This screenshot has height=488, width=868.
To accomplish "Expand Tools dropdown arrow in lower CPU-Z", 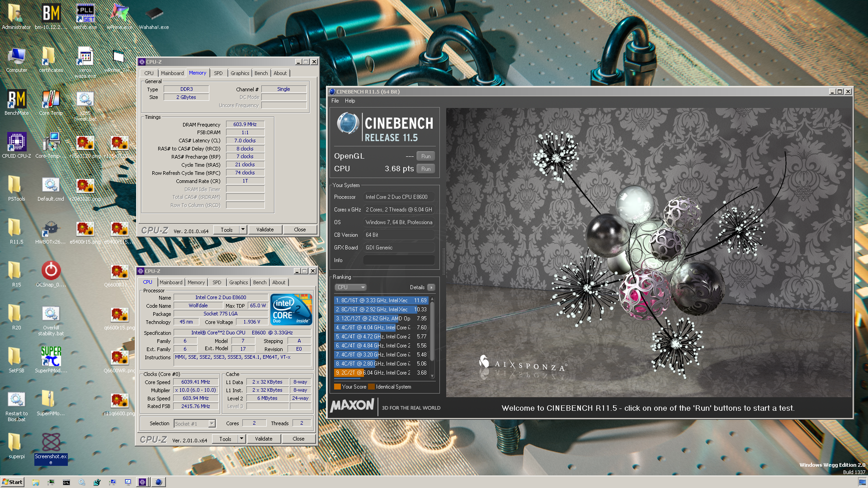I will (241, 439).
